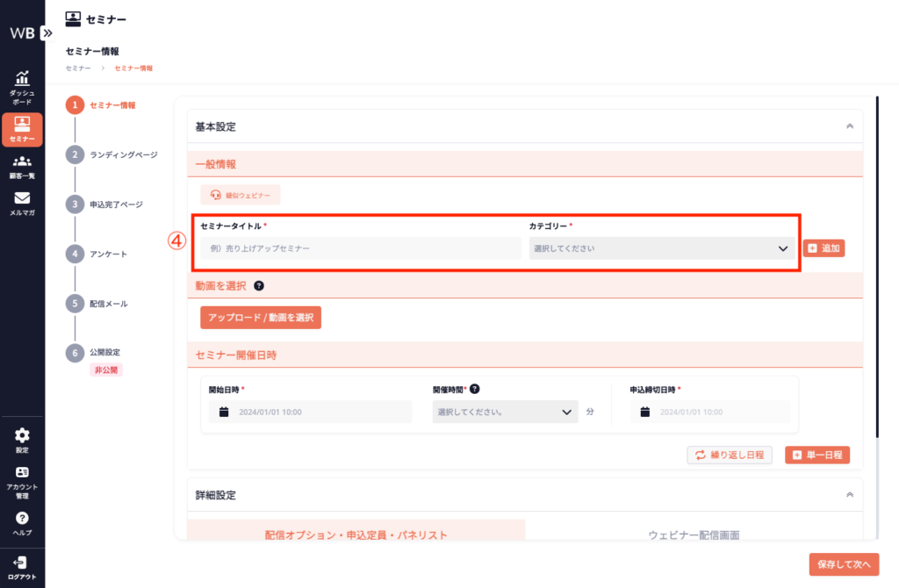Open the メルマガ mail icon
Image resolution: width=899 pixels, height=588 pixels.
(22, 201)
